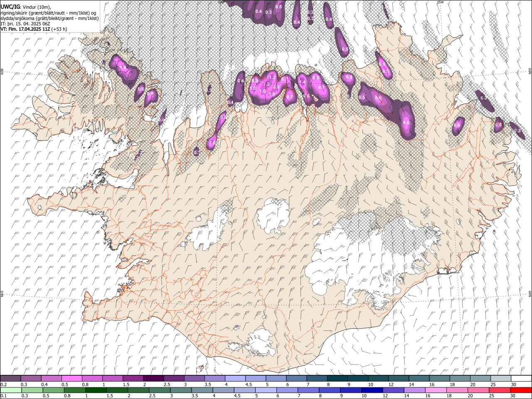The height and width of the screenshot is (399, 532).
Task: Click the "1.4" snowfall value on the map
Action: (303, 82)
